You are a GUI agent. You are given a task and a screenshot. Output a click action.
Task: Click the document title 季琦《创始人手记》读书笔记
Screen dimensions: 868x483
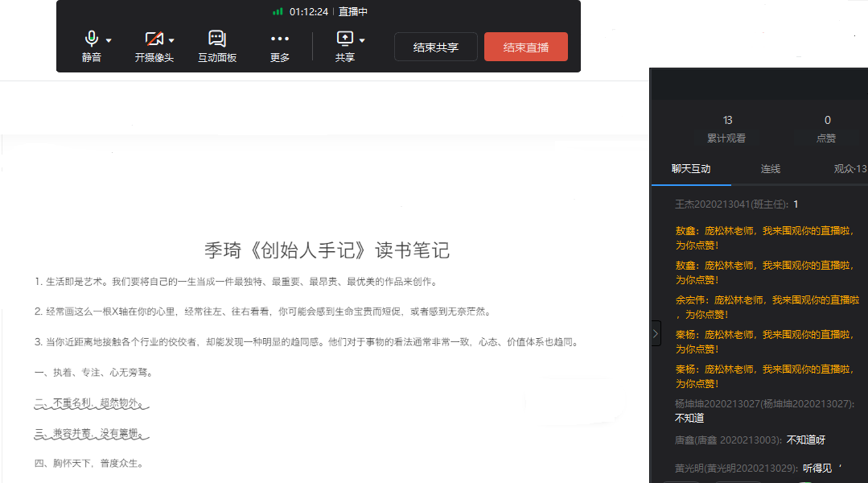click(327, 250)
